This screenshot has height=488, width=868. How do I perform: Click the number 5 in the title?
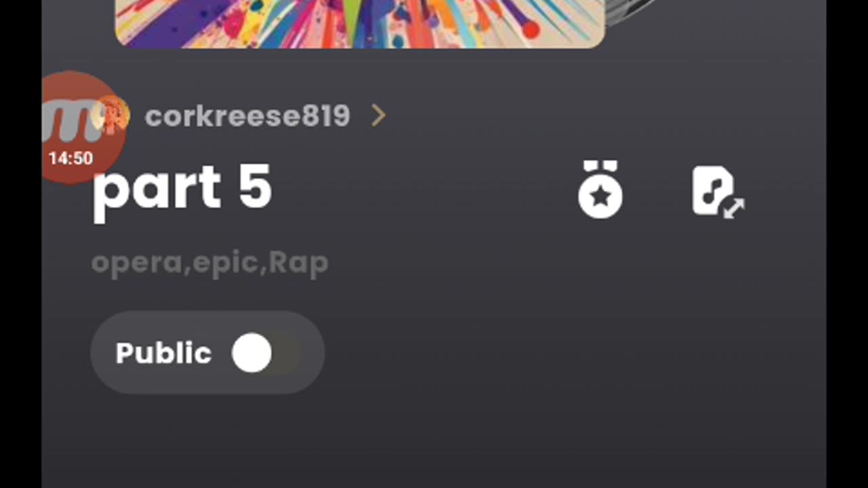coord(255,186)
